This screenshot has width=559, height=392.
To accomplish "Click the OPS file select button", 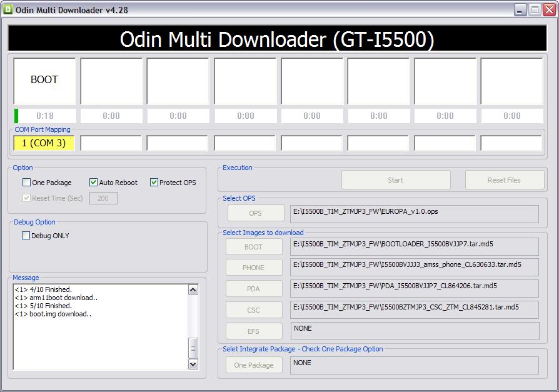I will pos(256,213).
